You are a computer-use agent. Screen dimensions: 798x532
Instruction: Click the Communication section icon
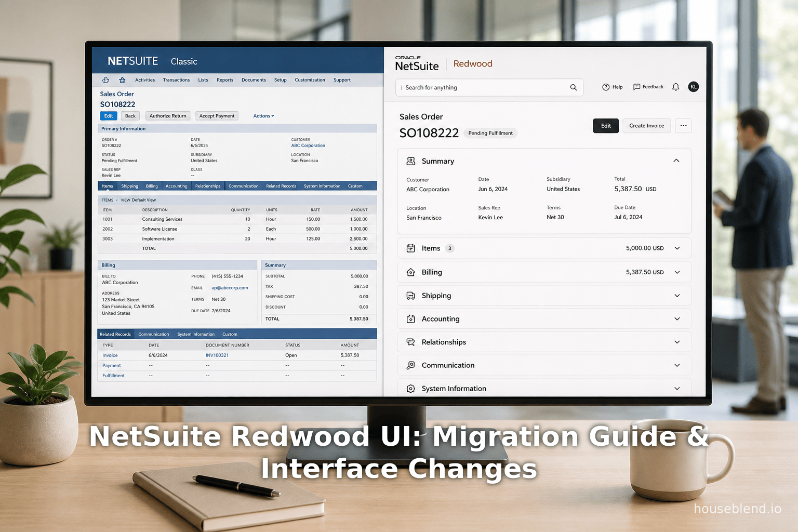click(410, 365)
